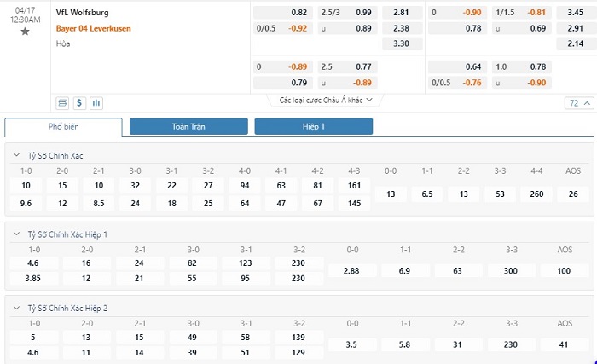597x364 pixels.
Task: Expand the 72 markets counter
Action: click(x=578, y=103)
